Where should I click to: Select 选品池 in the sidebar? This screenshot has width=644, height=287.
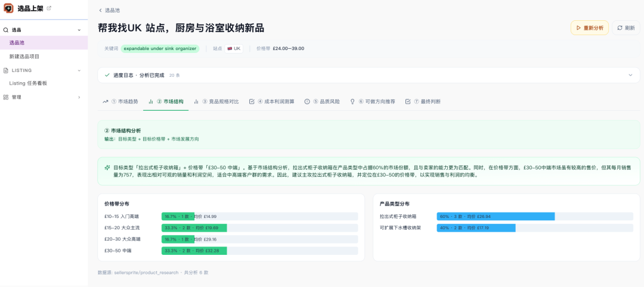(x=44, y=43)
